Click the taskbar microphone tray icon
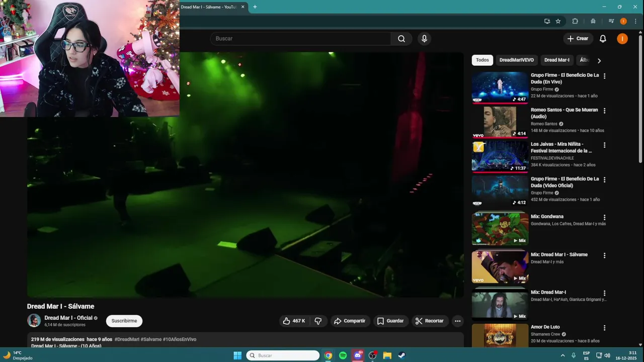 pyautogui.click(x=573, y=355)
